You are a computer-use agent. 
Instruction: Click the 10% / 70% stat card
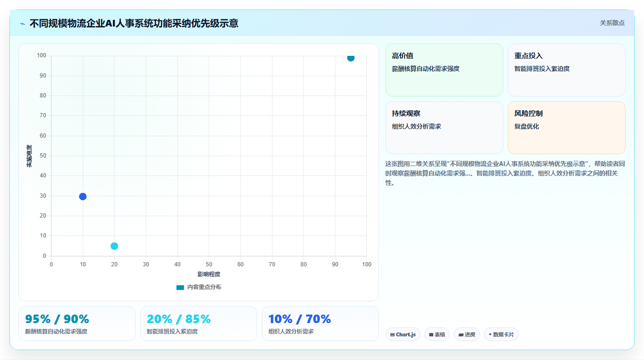pyautogui.click(x=320, y=324)
